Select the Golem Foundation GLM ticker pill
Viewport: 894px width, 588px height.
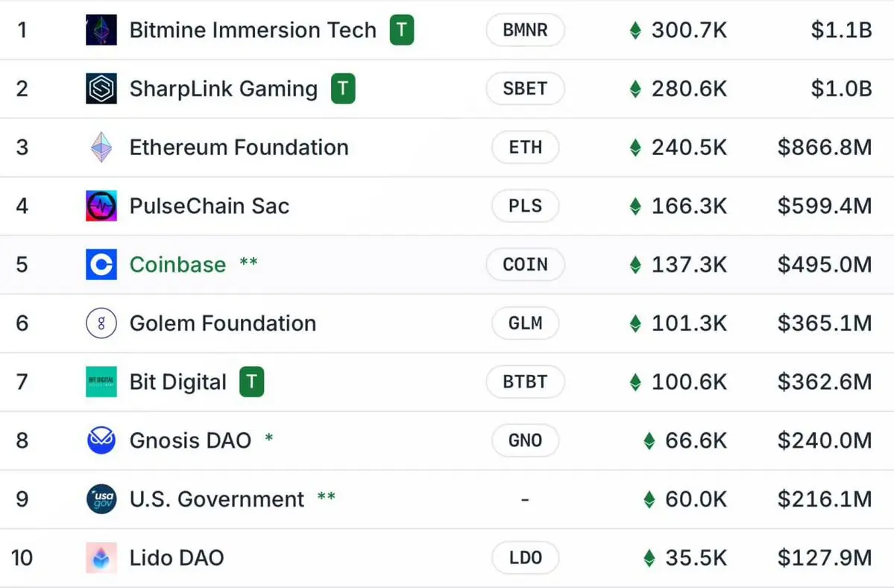[x=525, y=323]
